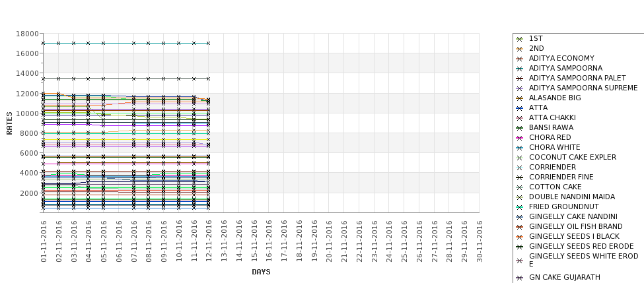This screenshot has width=644, height=283.
Task: Click the 18000 rate axis value
Action: click(28, 34)
